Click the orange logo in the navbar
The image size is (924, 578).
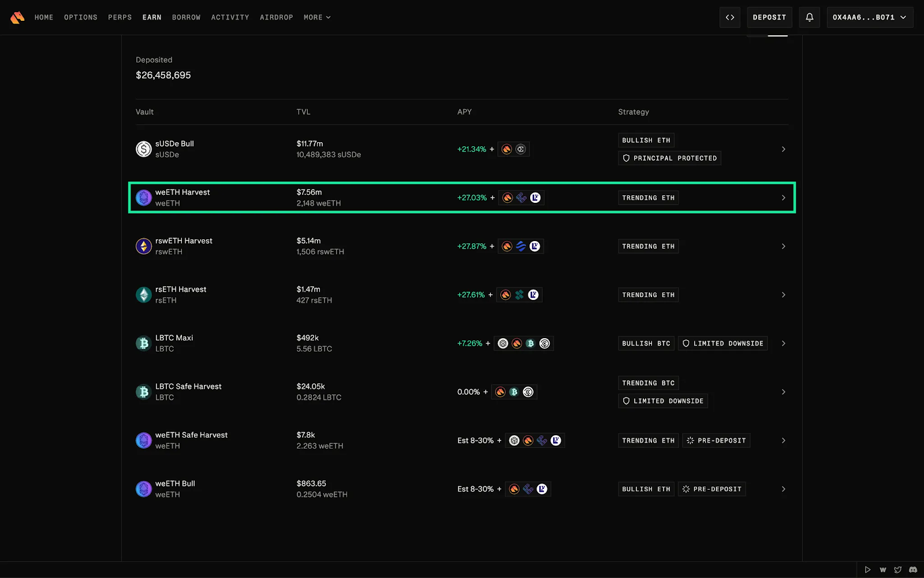point(17,17)
